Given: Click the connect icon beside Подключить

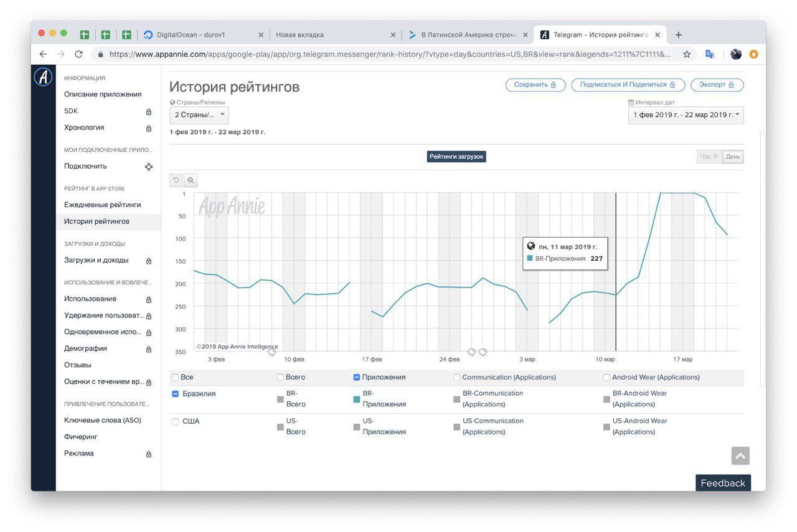Looking at the screenshot, I should 149,167.
